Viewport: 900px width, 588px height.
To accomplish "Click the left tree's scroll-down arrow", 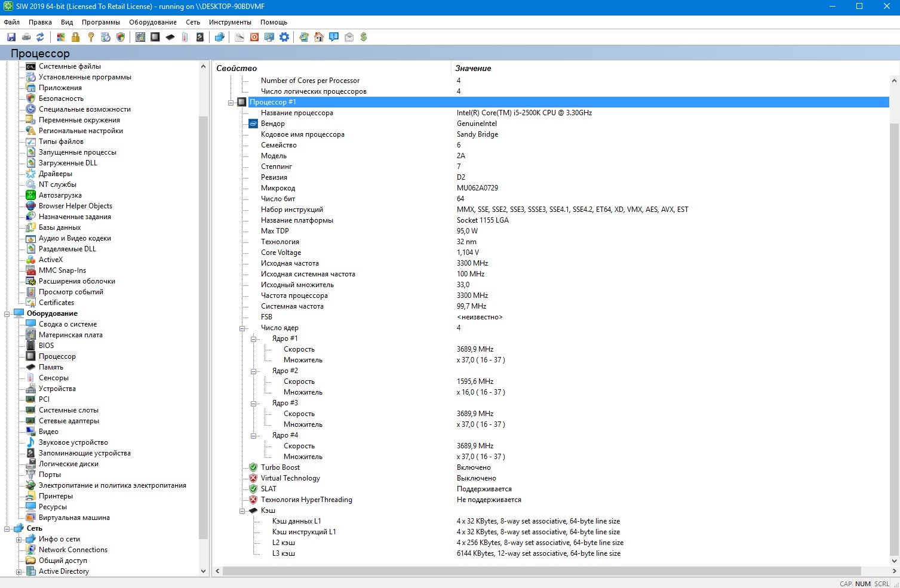I will [203, 571].
